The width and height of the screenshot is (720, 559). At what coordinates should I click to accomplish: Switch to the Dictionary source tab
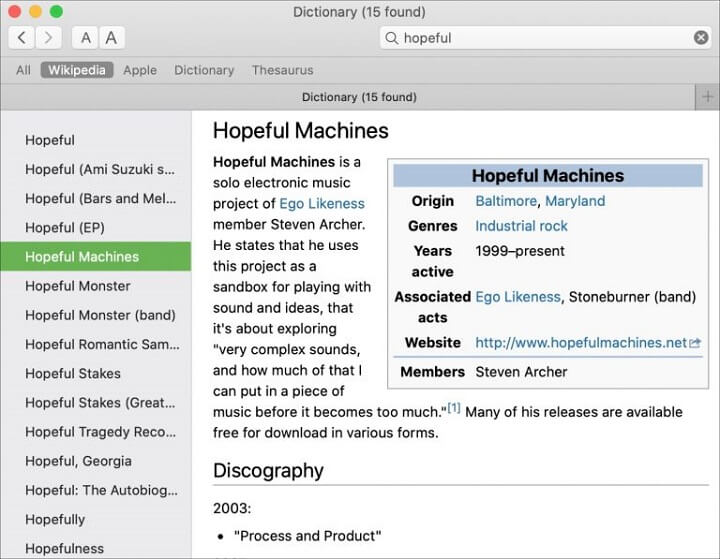coord(204,70)
